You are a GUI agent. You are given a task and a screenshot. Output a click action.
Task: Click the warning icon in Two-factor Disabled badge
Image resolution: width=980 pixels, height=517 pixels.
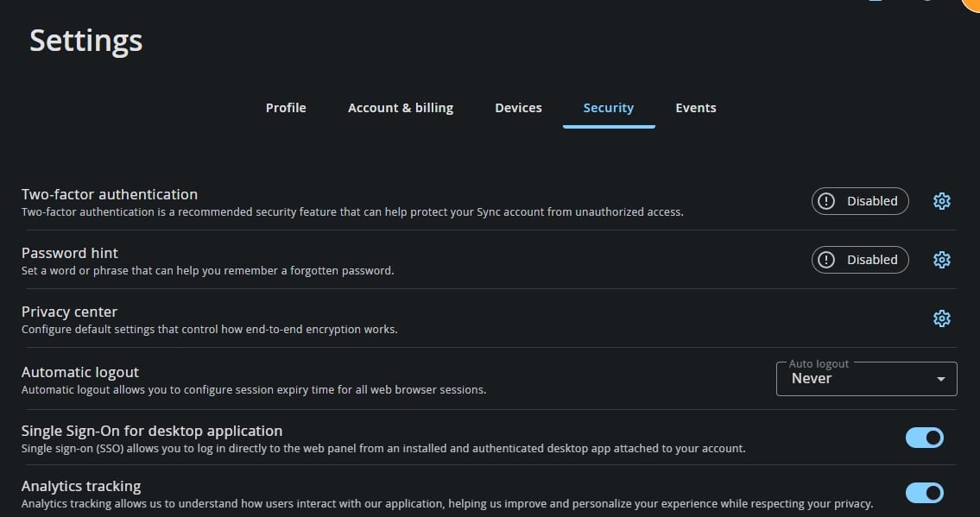826,201
